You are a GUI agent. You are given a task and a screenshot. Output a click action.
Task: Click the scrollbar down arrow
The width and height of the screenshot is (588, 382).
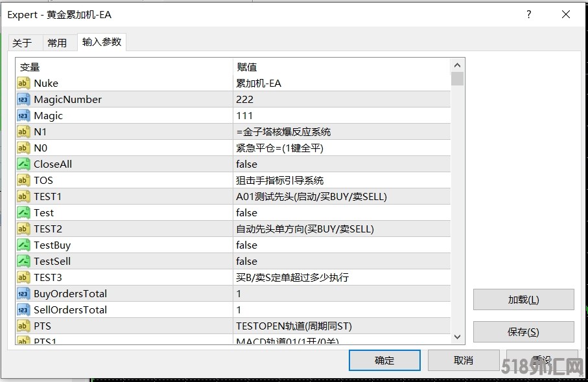click(x=458, y=337)
